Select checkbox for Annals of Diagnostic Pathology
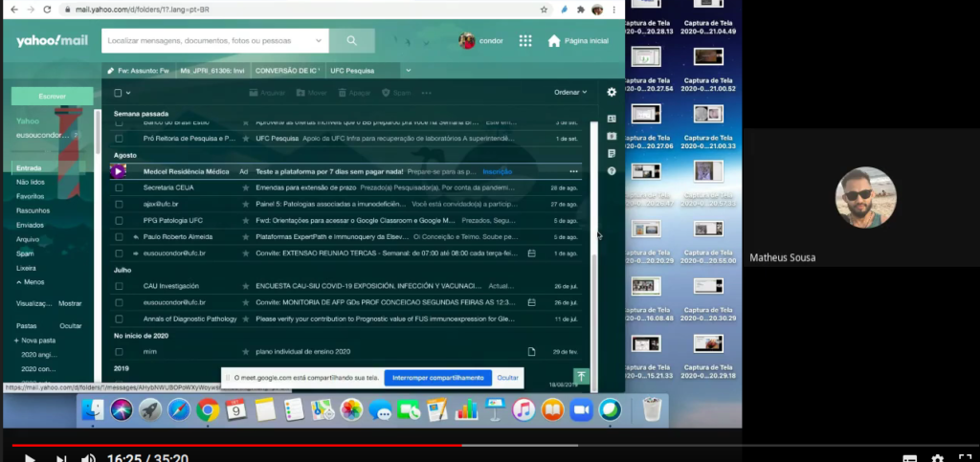The height and width of the screenshot is (462, 980). pyautogui.click(x=119, y=319)
